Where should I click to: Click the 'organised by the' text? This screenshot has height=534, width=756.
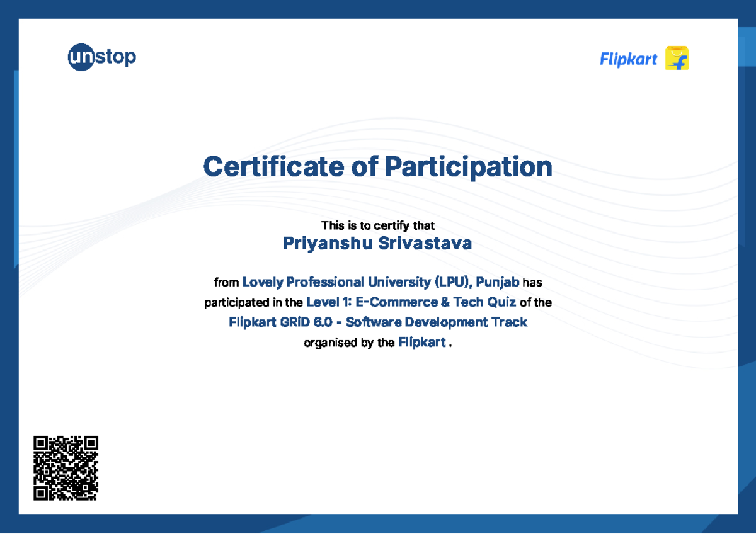point(349,343)
